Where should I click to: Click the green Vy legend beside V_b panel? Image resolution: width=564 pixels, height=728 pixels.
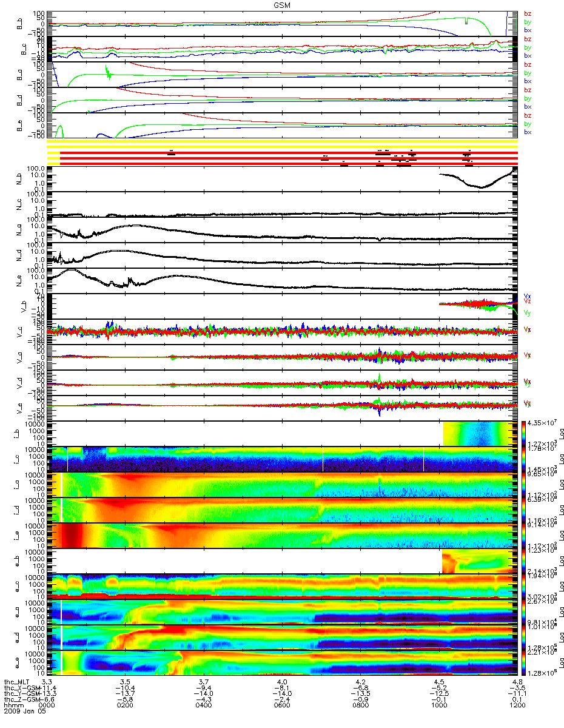tap(528, 313)
